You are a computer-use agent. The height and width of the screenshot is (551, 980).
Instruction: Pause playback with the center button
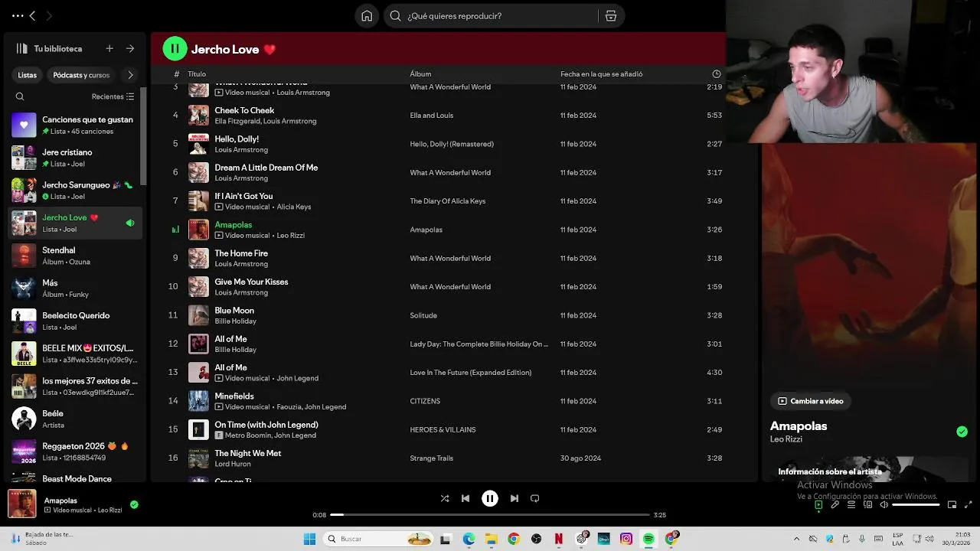pos(490,498)
